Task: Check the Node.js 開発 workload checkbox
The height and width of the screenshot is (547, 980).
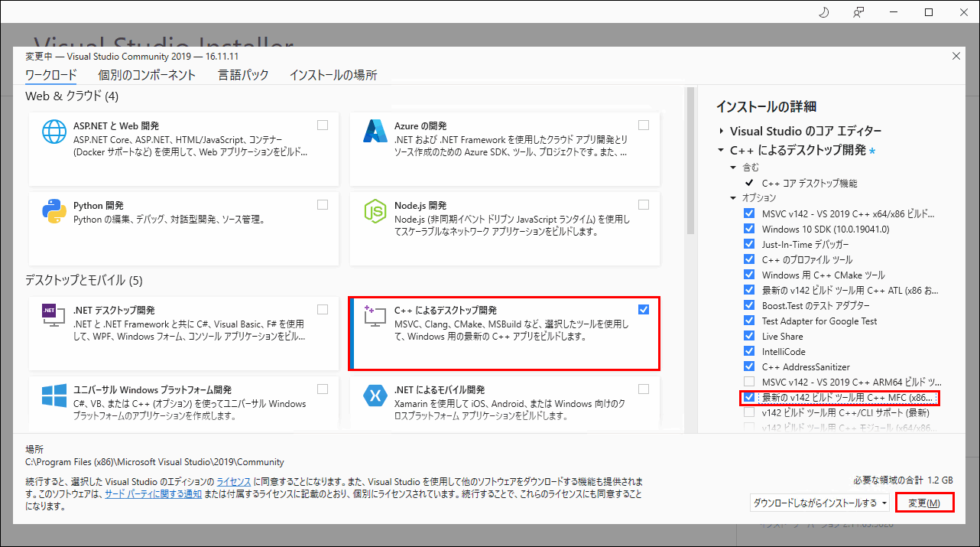Action: [644, 204]
